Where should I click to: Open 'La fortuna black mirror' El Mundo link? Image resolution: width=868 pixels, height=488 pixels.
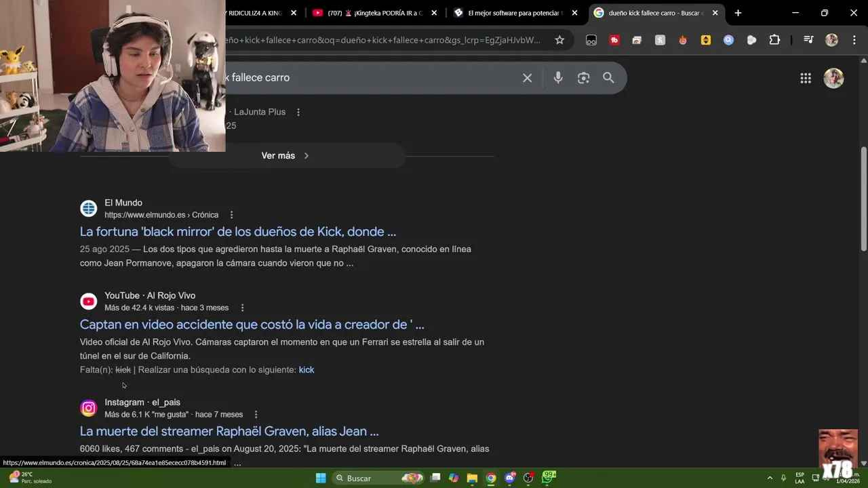(238, 232)
